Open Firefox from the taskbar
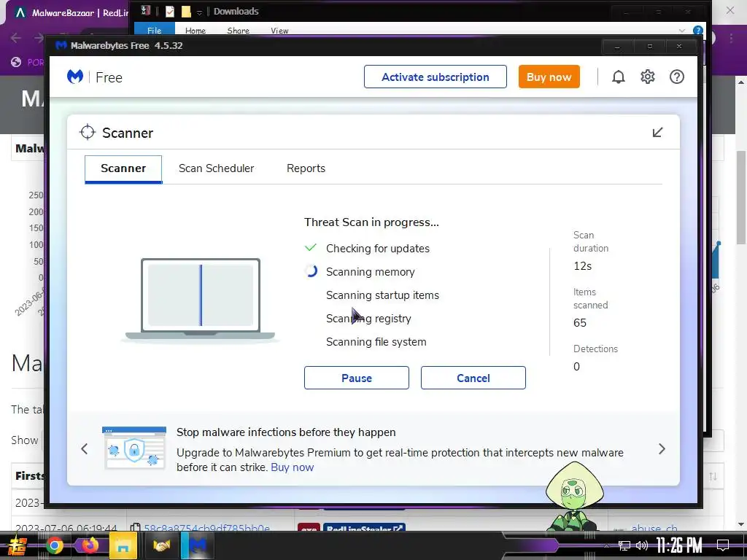The height and width of the screenshot is (560, 747). pos(89,545)
